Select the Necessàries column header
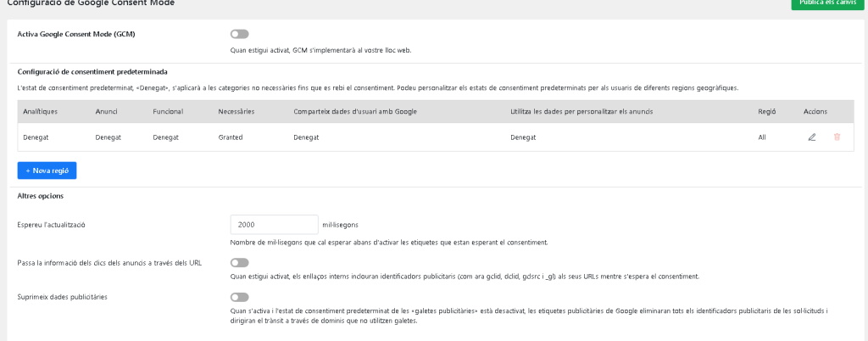The width and height of the screenshot is (868, 341). click(236, 112)
